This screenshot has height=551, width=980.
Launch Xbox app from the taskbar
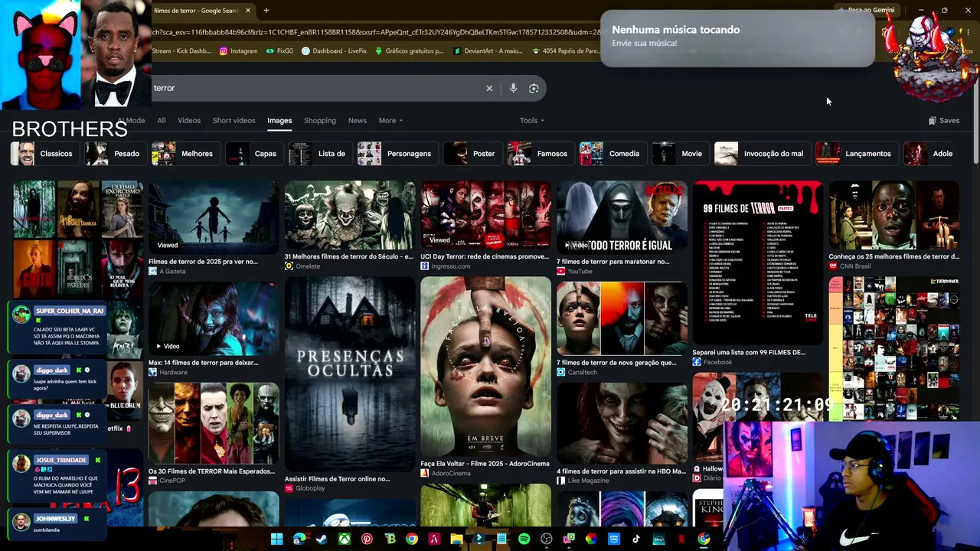[x=345, y=540]
